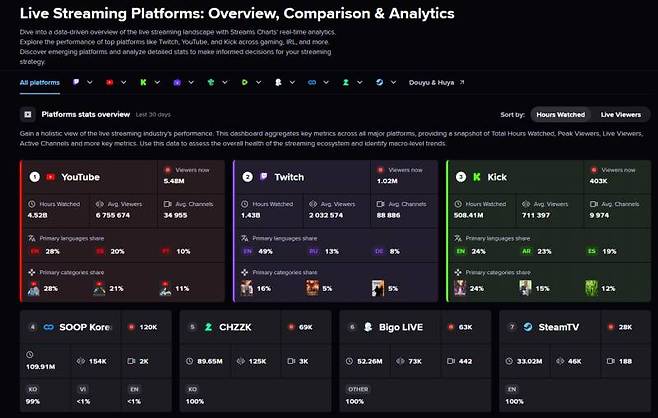The height and width of the screenshot is (418, 658).
Task: Sort platforms by Hours Watched
Action: click(560, 115)
